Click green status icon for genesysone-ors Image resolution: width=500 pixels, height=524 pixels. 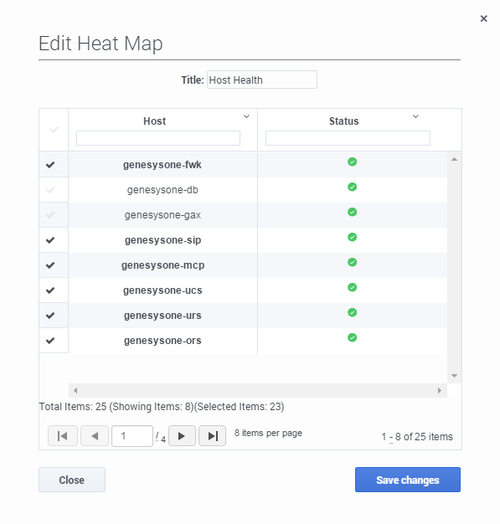click(x=352, y=338)
